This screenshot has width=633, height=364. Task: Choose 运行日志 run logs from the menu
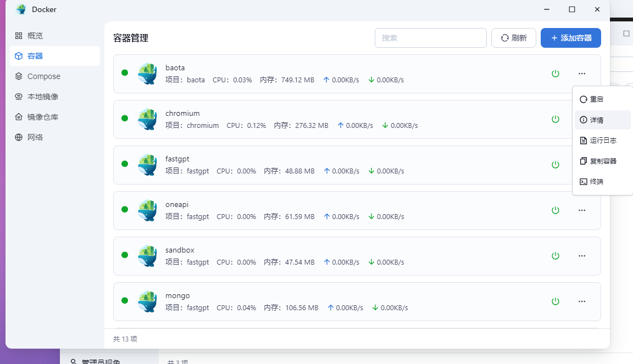pos(602,141)
